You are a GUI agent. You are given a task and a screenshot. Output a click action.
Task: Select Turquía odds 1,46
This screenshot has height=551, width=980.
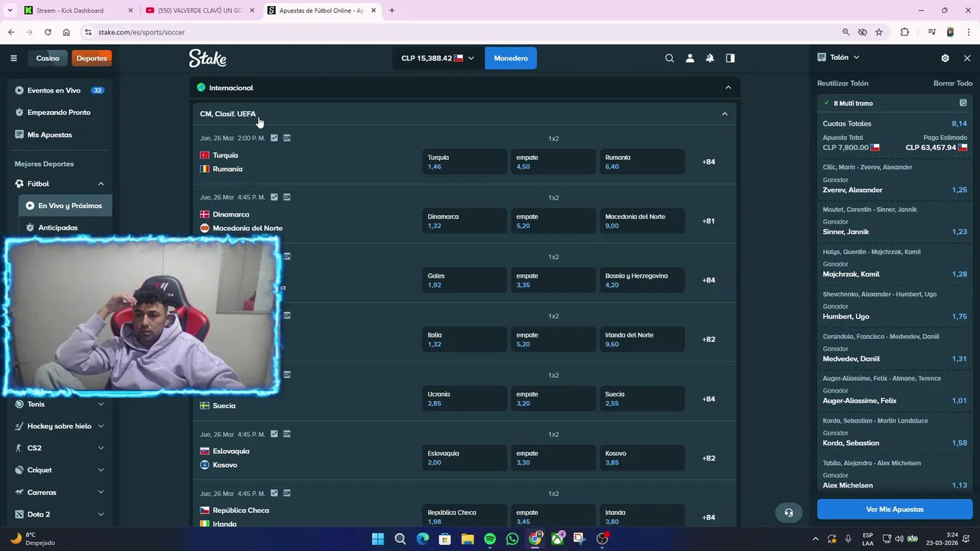(464, 161)
